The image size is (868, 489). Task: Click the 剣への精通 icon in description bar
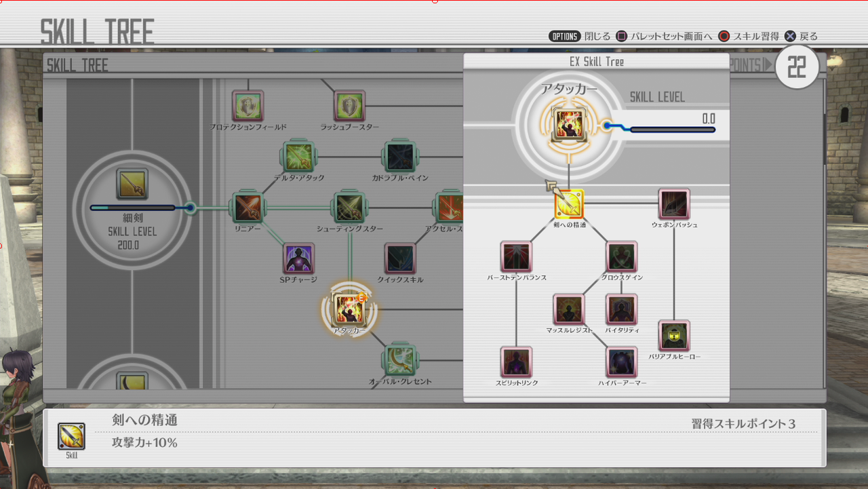[71, 436]
